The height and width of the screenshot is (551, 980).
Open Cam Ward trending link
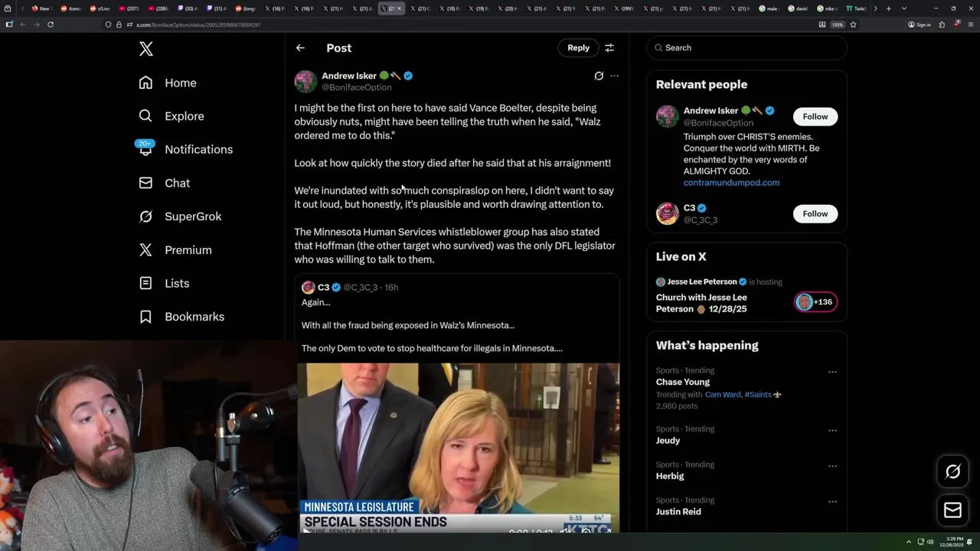click(723, 395)
